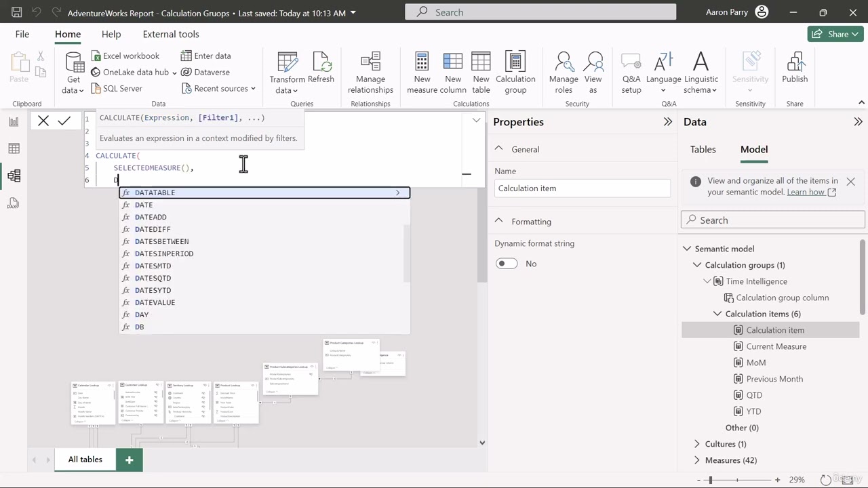
Task: Create a New table
Action: coord(481,73)
